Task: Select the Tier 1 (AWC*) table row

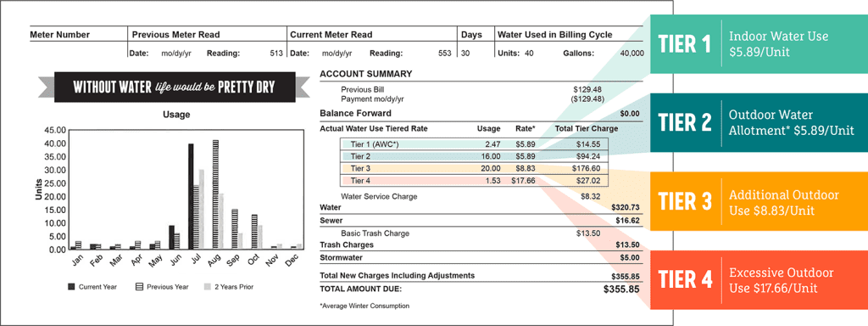Action: click(475, 144)
